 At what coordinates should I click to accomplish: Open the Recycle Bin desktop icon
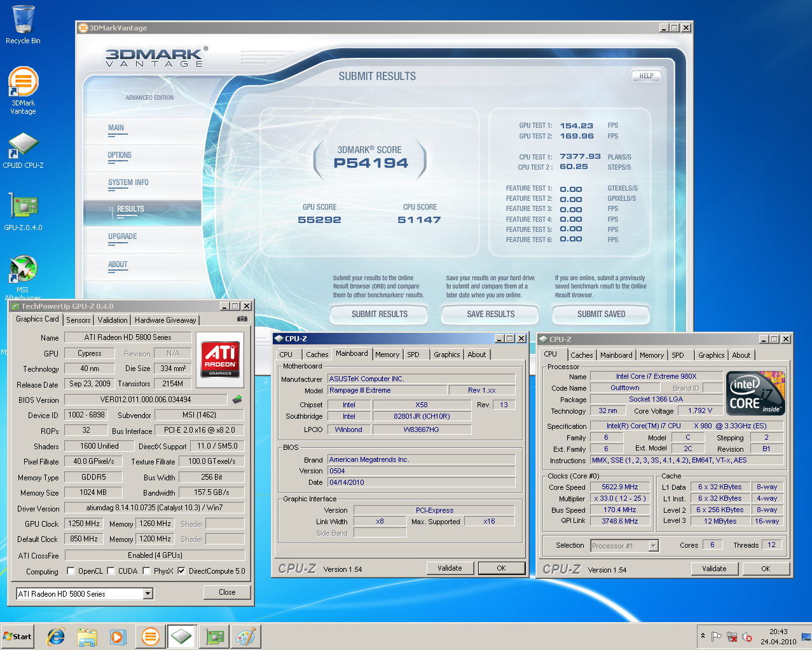23,24
